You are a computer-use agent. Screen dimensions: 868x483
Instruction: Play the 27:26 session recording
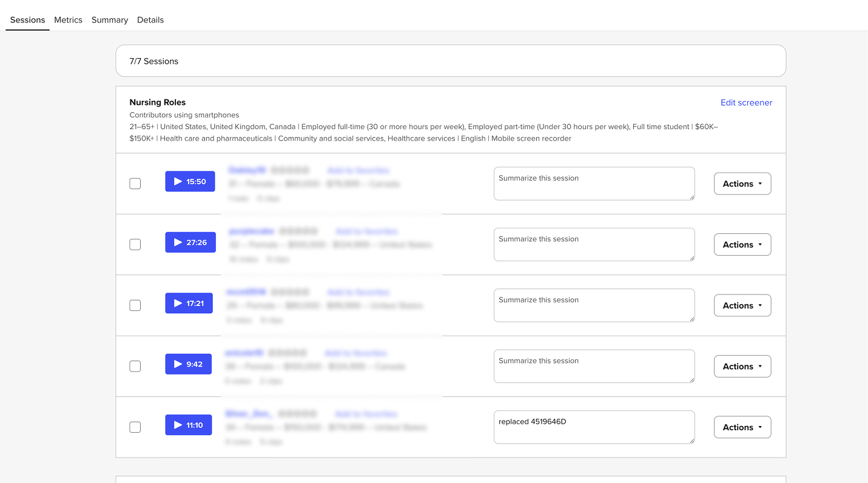[190, 242]
